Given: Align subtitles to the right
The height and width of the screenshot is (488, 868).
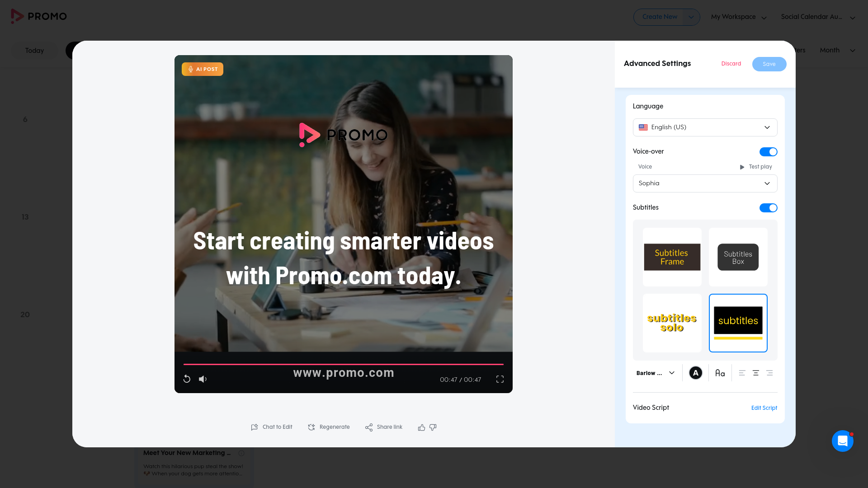Looking at the screenshot, I should click(x=769, y=373).
